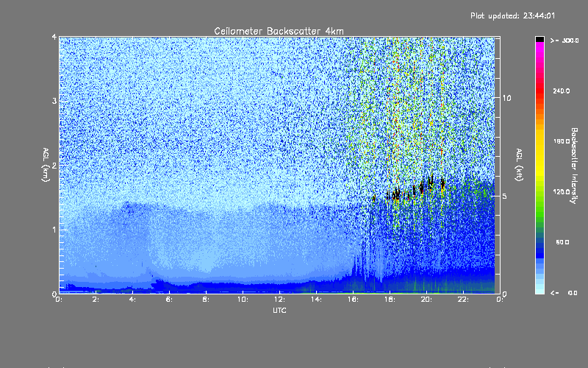The width and height of the screenshot is (588, 368).
Task: Select the 'Ceilometer Backscatter 4km' plot title
Action: (279, 31)
